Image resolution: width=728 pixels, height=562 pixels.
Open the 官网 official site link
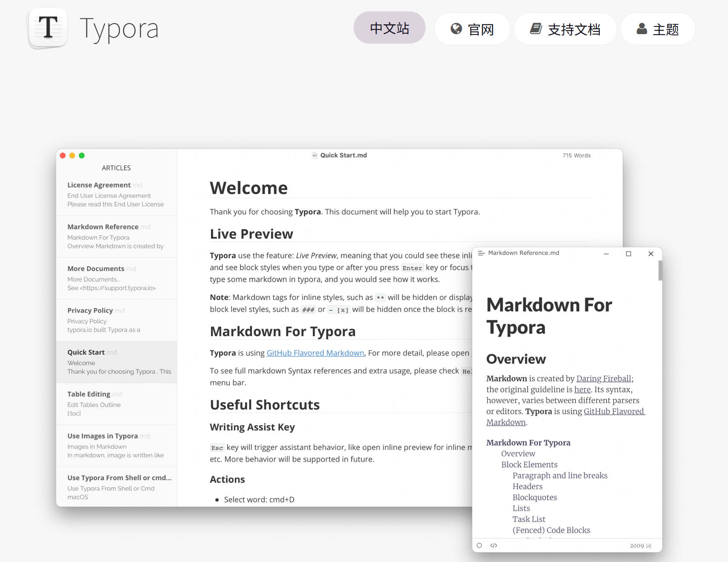tap(472, 29)
